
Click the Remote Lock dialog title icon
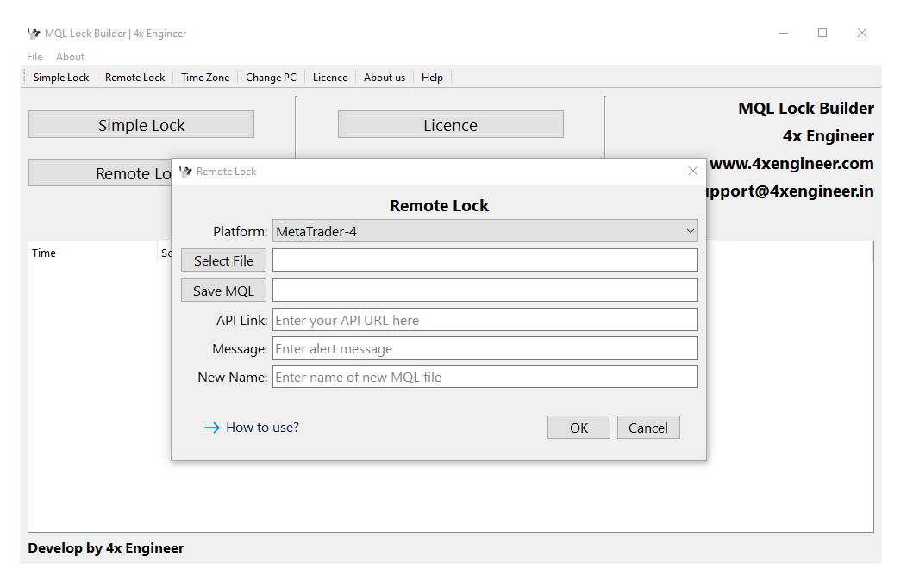pos(185,172)
